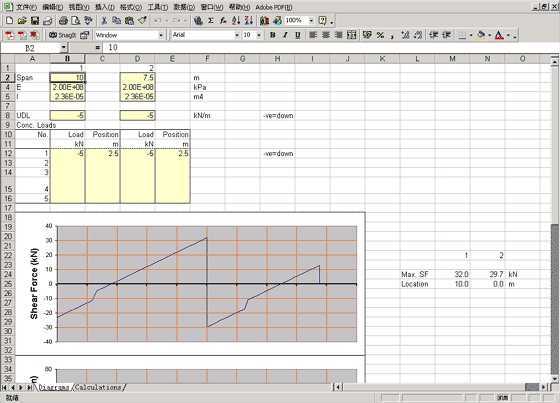Select Span cell containing 7.5
This screenshot has height=403, width=560.
point(138,78)
